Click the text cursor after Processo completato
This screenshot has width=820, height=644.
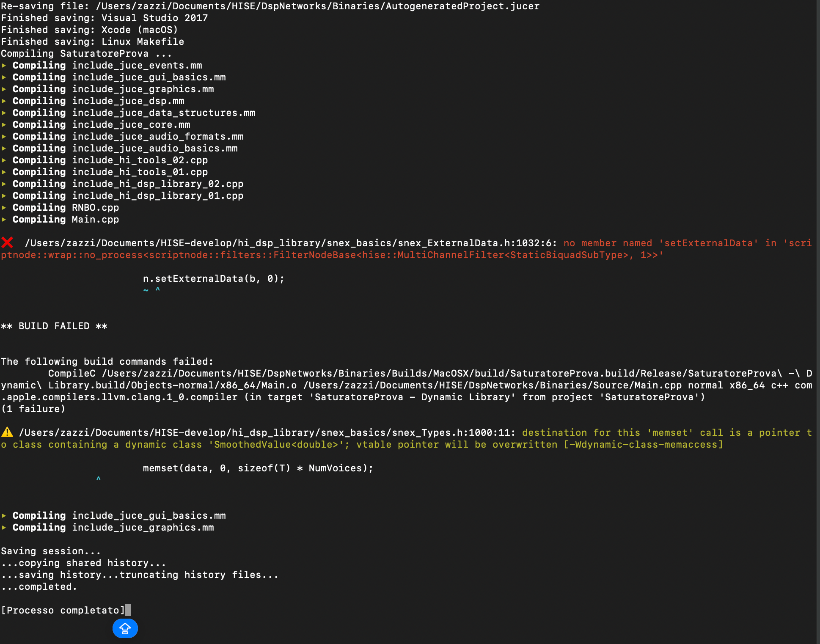point(128,610)
